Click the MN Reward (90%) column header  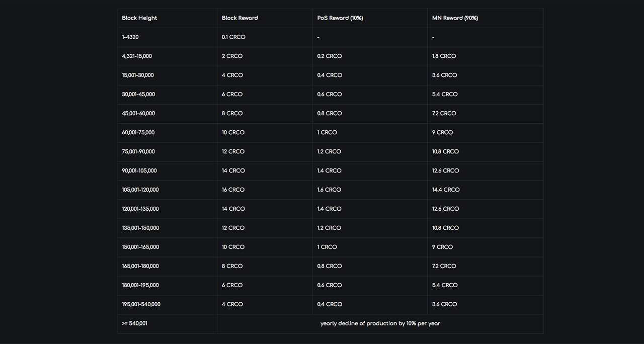486,18
